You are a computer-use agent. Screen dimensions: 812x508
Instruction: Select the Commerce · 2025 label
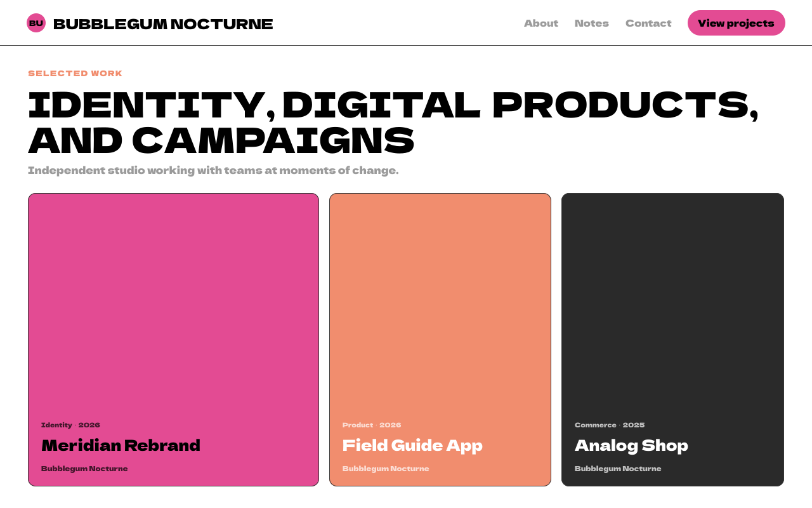tap(610, 425)
